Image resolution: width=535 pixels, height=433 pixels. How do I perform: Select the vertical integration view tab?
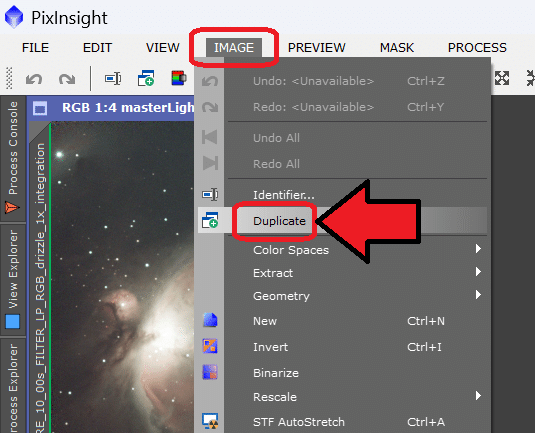[40, 278]
